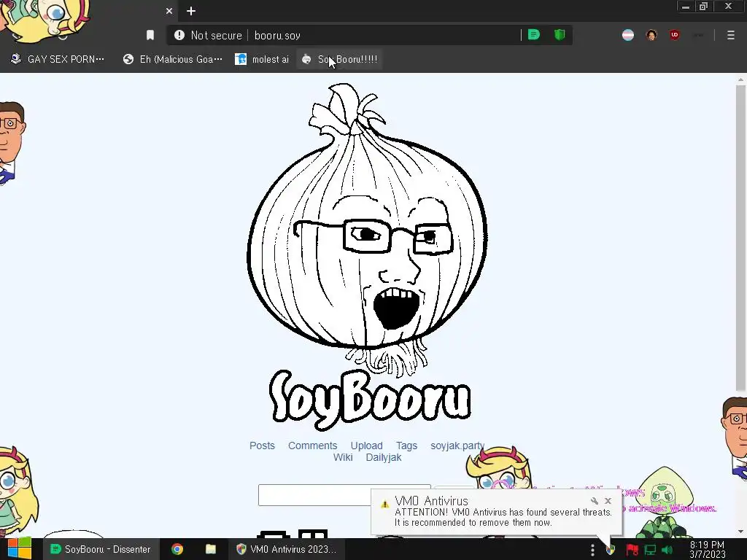Image resolution: width=747 pixels, height=560 pixels.
Task: Click the VM0 Antivirus warning triangle icon
Action: pyautogui.click(x=385, y=505)
